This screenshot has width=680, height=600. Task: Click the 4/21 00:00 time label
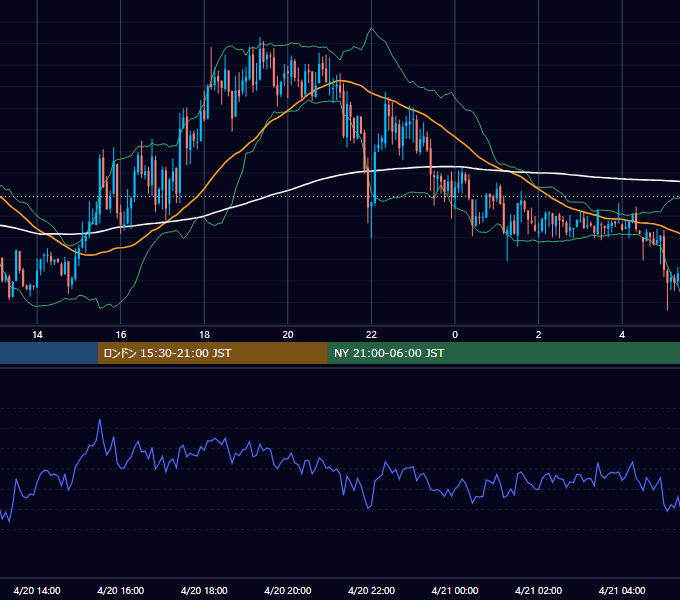point(455,590)
